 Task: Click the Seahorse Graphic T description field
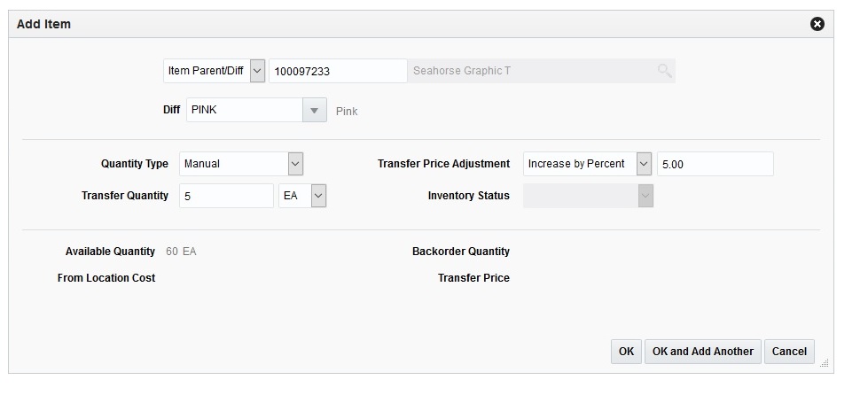coord(530,71)
